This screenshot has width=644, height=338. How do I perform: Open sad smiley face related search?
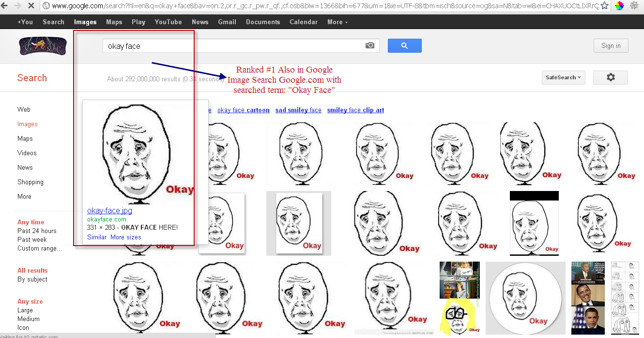click(x=298, y=110)
